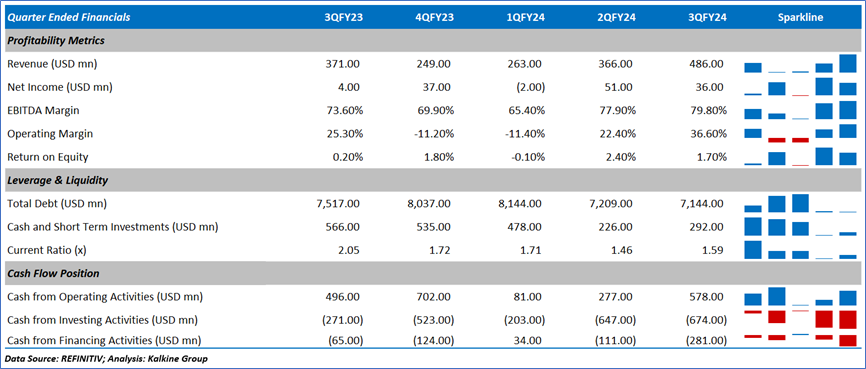Click the Current Ratio sparkline
The height and width of the screenshot is (369, 866).
[800, 250]
